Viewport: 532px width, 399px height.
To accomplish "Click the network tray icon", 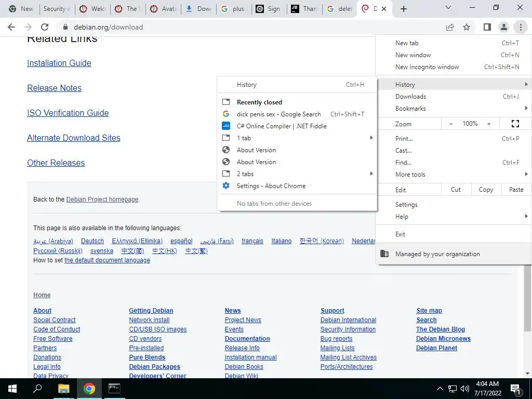I will pos(453,389).
